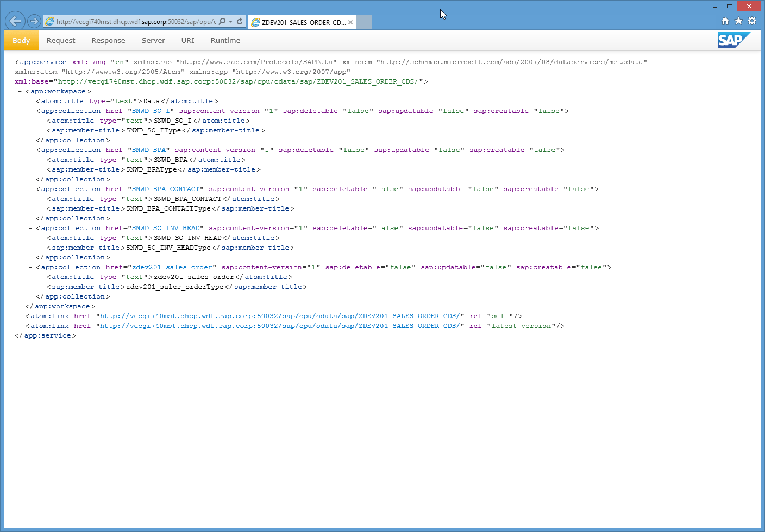Open the rel="latest-version" atom:link URL
Image resolution: width=765 pixels, height=532 pixels.
point(280,326)
